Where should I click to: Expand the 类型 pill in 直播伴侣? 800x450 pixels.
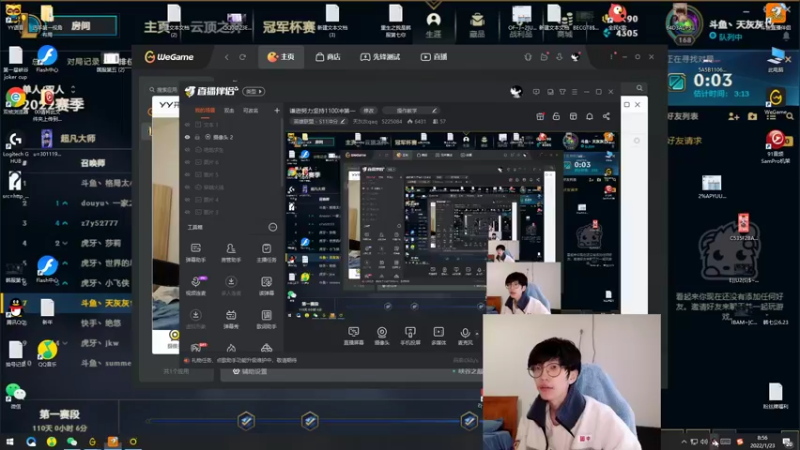[x=254, y=91]
